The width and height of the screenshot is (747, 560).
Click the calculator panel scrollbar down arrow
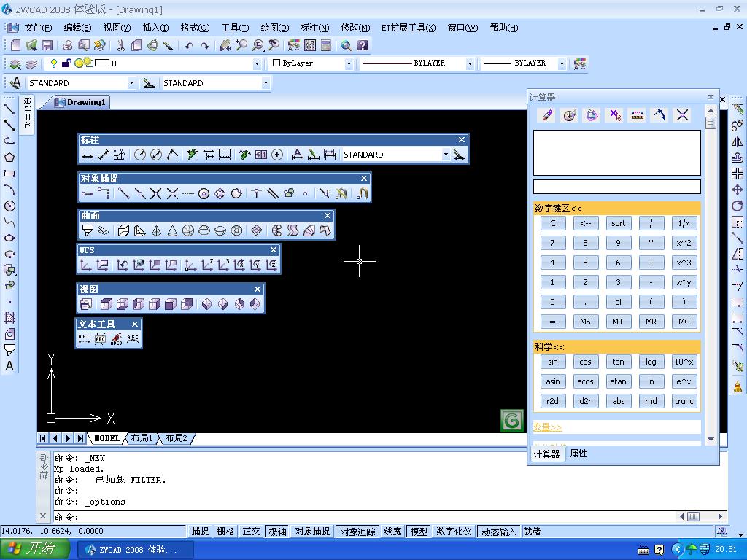click(711, 439)
